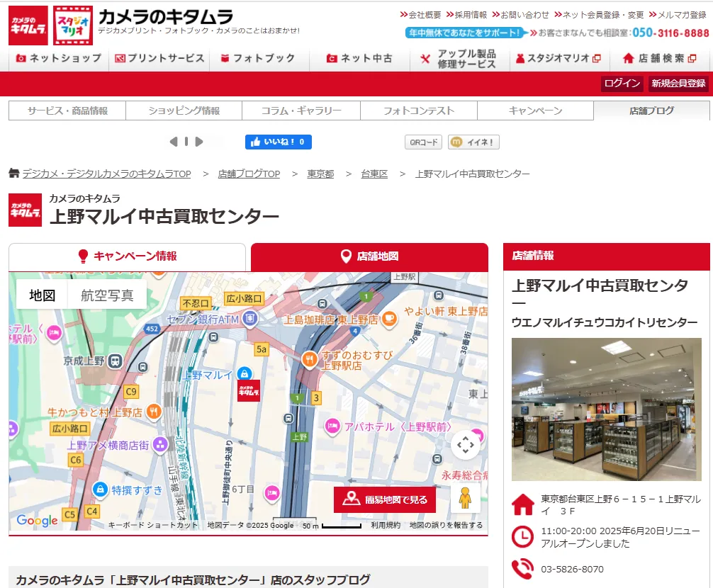
Task: Open the フォトブック menu
Action: 258,58
